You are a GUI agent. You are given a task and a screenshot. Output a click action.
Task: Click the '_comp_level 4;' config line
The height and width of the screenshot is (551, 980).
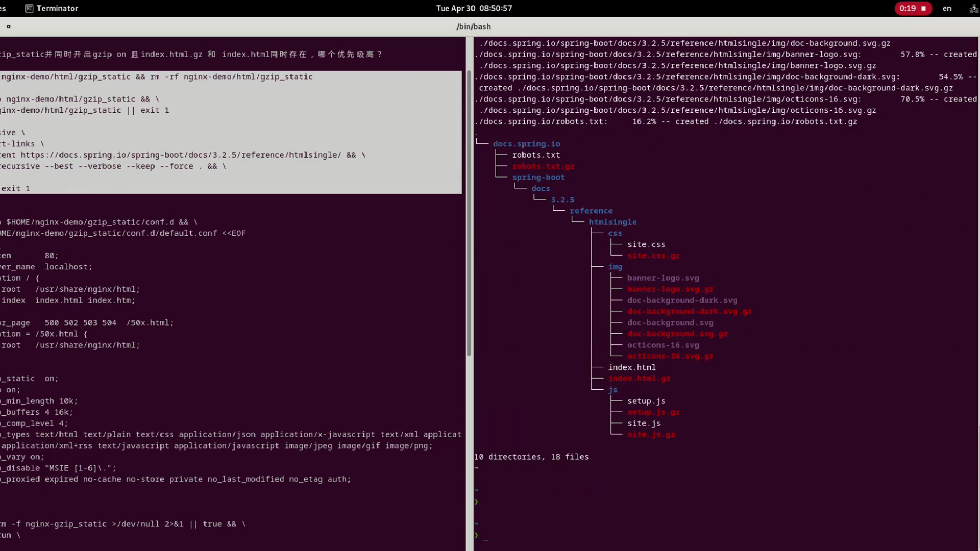click(34, 423)
